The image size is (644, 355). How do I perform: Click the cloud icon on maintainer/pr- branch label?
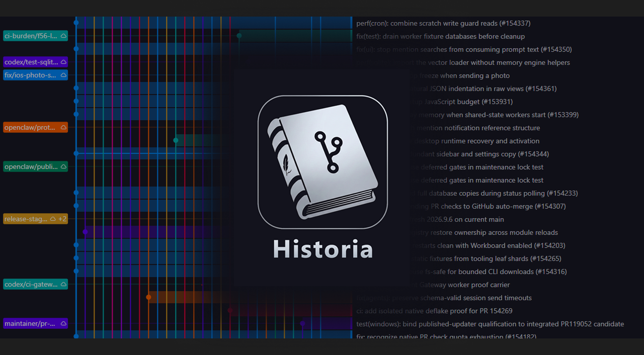pyautogui.click(x=64, y=324)
